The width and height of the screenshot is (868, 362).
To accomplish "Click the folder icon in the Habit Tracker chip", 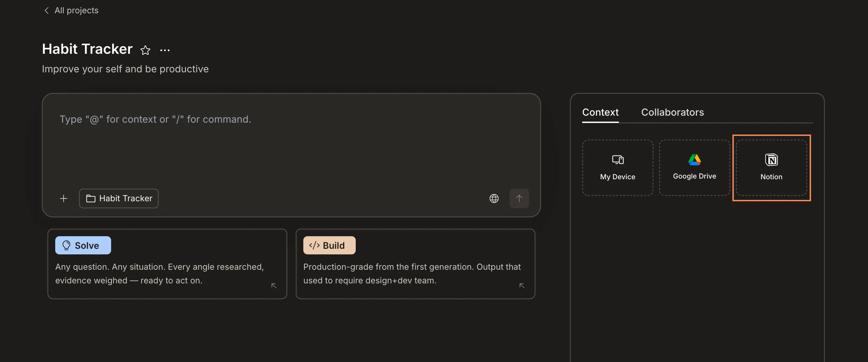I will pos(91,198).
